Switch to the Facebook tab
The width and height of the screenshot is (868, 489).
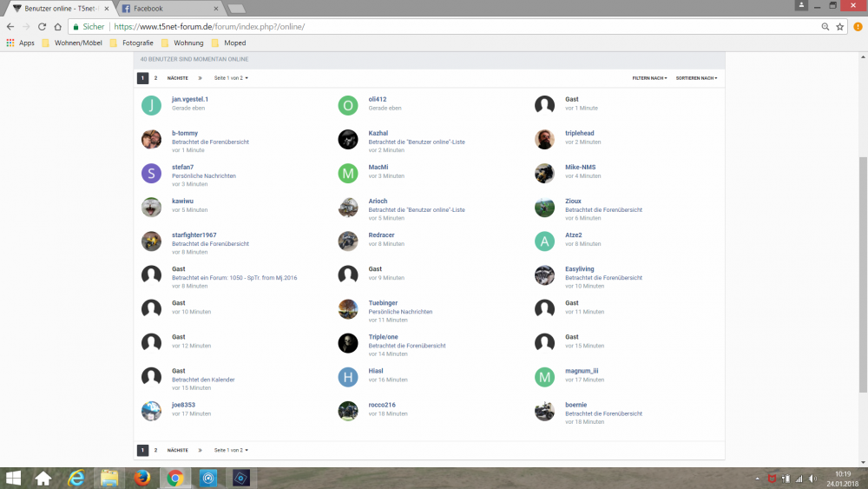coord(169,9)
